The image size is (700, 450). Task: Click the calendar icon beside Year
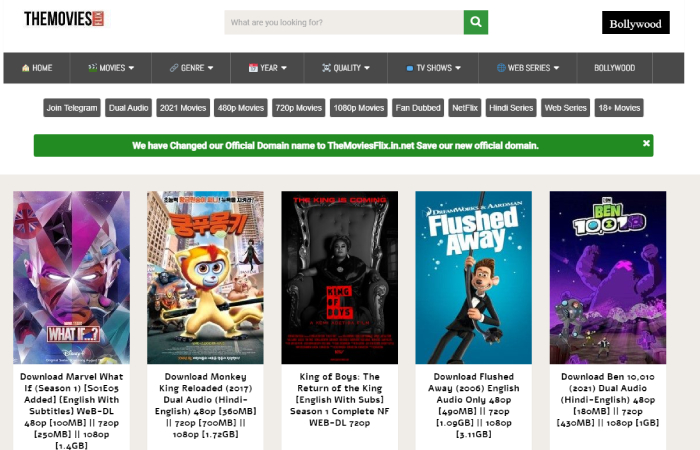click(x=253, y=68)
